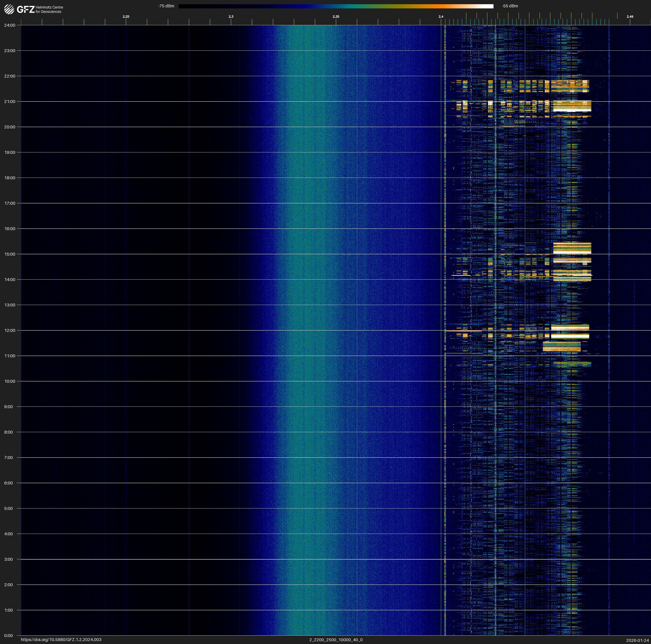The image size is (651, 644).
Task: Click the 12:00 time axis label
Action: (10, 330)
